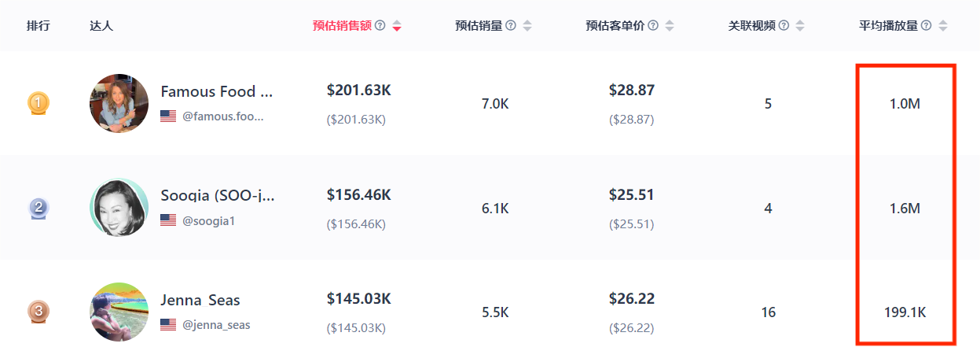Click the bronze rank 3 medal
980x362 pixels.
[x=39, y=312]
